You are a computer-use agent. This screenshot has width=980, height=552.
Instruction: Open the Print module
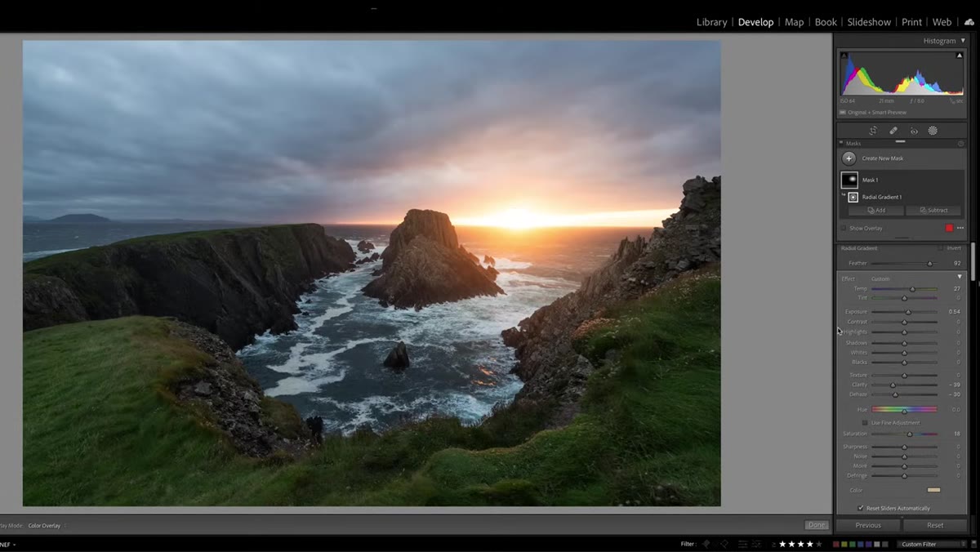click(911, 22)
